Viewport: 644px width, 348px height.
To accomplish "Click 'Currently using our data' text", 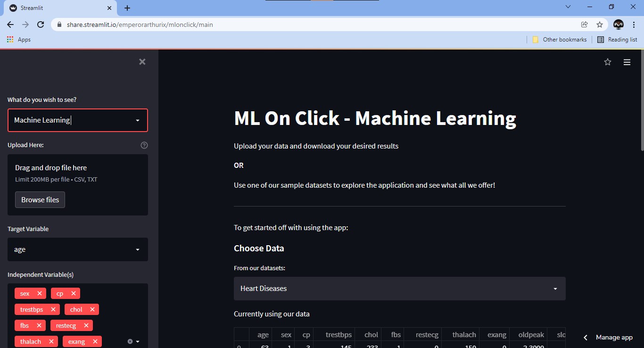I will pos(272,314).
